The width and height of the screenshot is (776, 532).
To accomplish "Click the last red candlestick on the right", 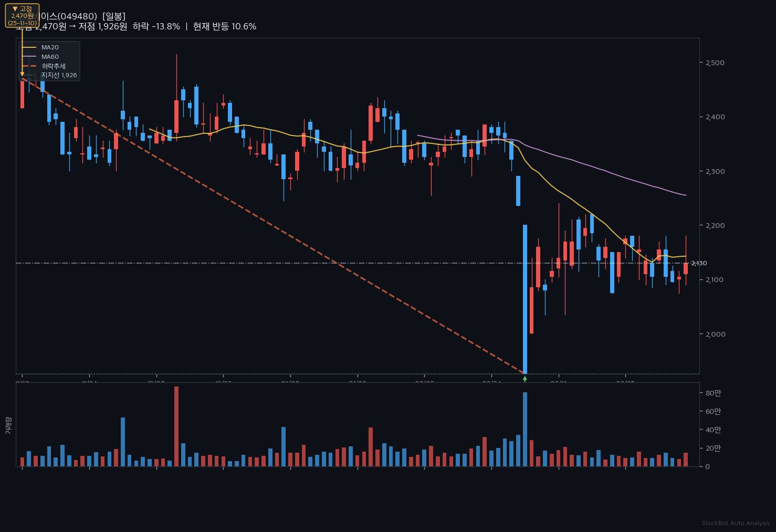I will 686,268.
